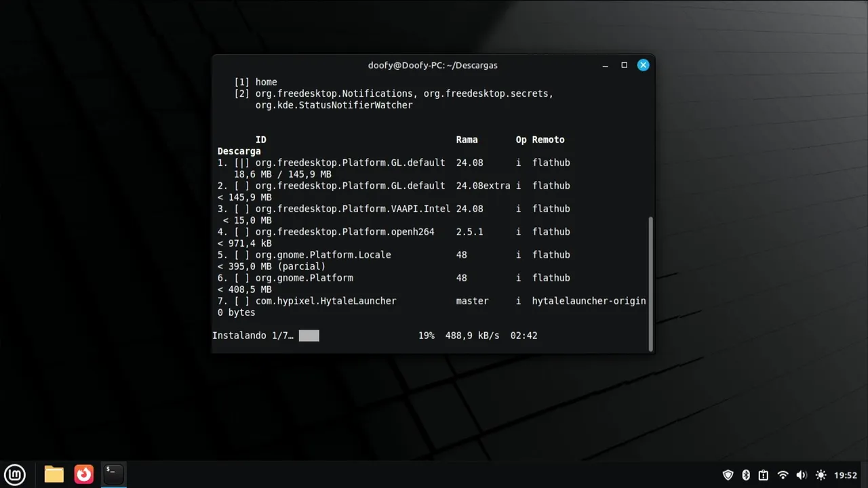
Task: Click the terminal title 'doofy@Doofy-PC: ~/Descargas'
Action: 433,65
